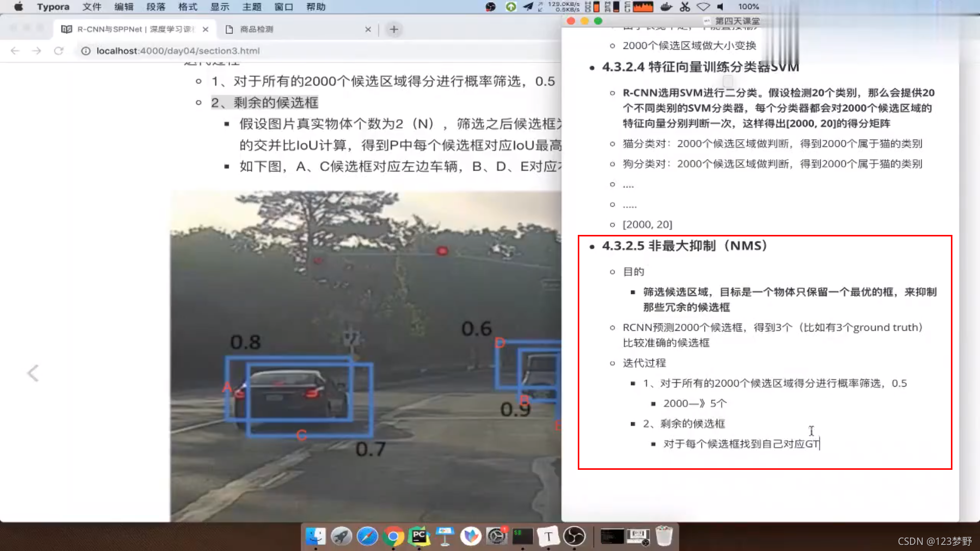The image size is (980, 551).
Task: Open the 编辑 menu
Action: 124,7
